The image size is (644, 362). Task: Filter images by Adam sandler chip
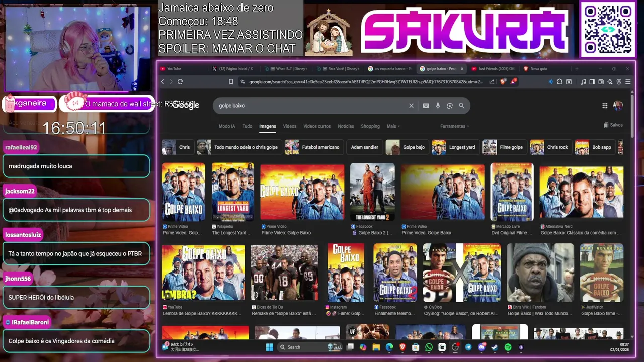point(364,147)
